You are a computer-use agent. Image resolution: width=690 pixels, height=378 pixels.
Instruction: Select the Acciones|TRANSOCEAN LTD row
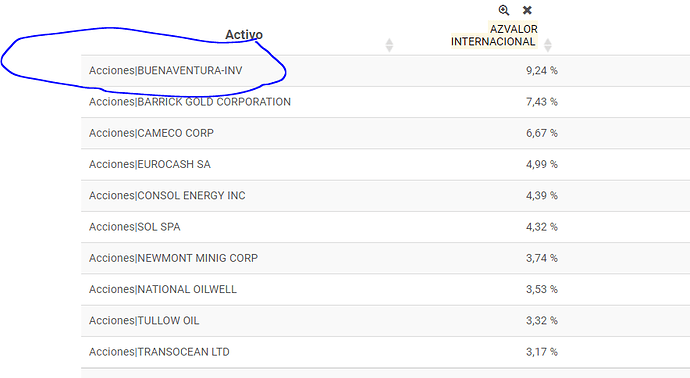pos(385,352)
